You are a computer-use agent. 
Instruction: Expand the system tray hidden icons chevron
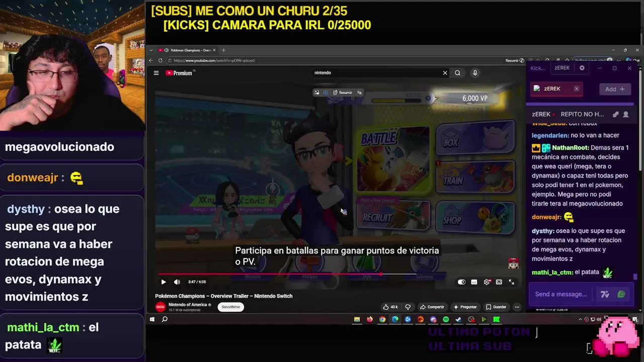tap(580, 319)
